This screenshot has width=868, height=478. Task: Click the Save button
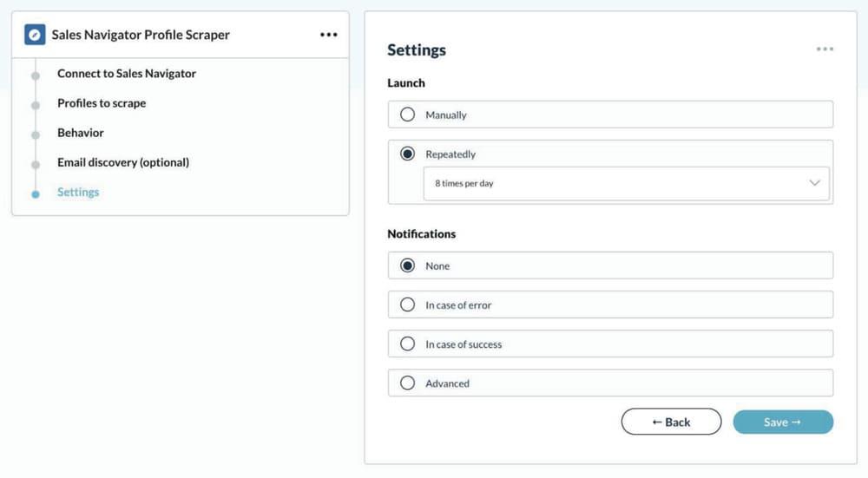783,422
